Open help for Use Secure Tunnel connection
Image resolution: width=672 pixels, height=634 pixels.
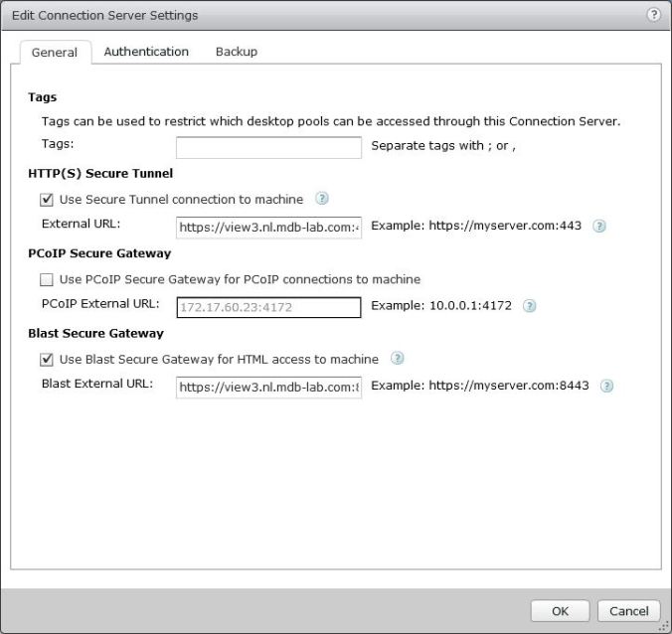tap(321, 199)
